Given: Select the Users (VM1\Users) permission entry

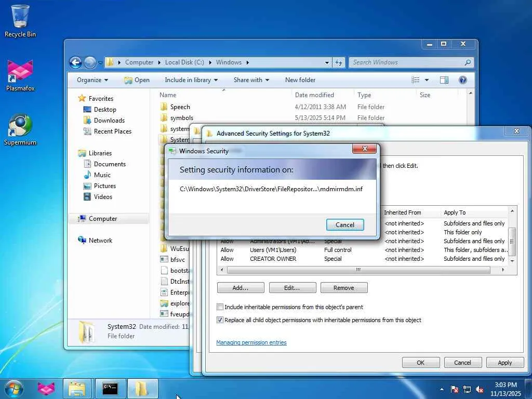Looking at the screenshot, I should click(x=363, y=250).
